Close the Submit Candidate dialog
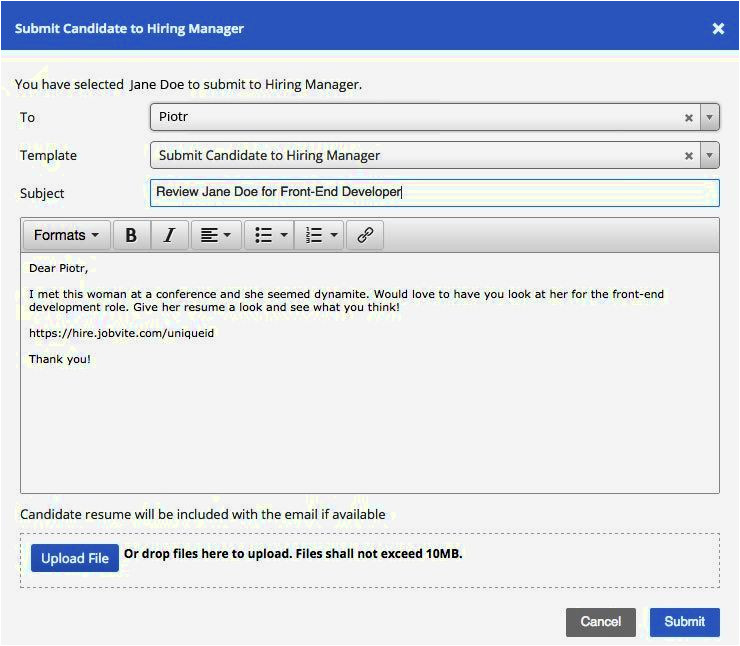 (x=718, y=29)
